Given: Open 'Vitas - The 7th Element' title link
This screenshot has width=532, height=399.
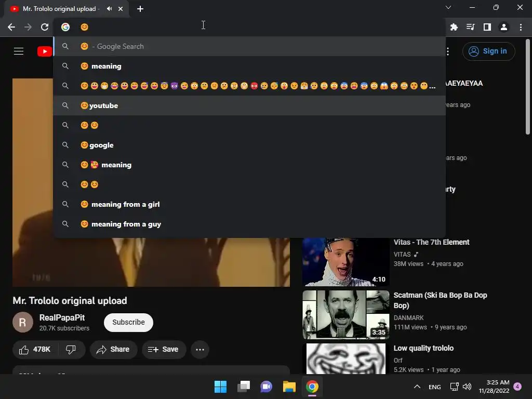Looking at the screenshot, I should tap(431, 242).
